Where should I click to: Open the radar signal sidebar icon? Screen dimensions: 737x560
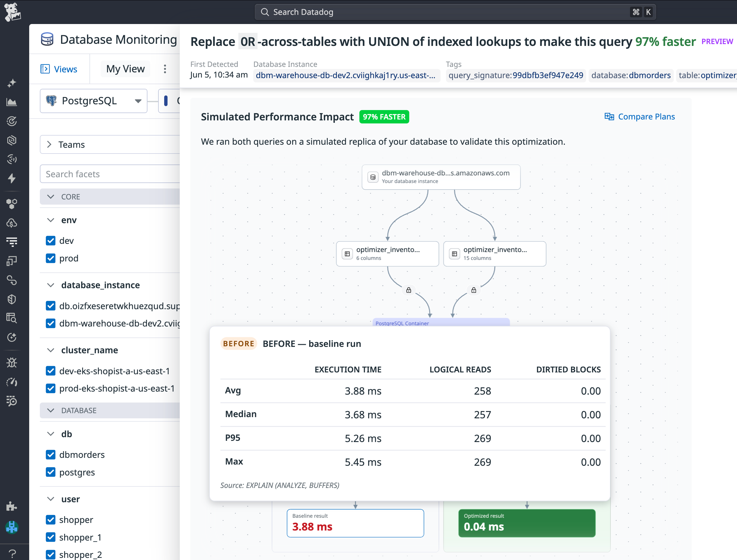[x=12, y=159]
